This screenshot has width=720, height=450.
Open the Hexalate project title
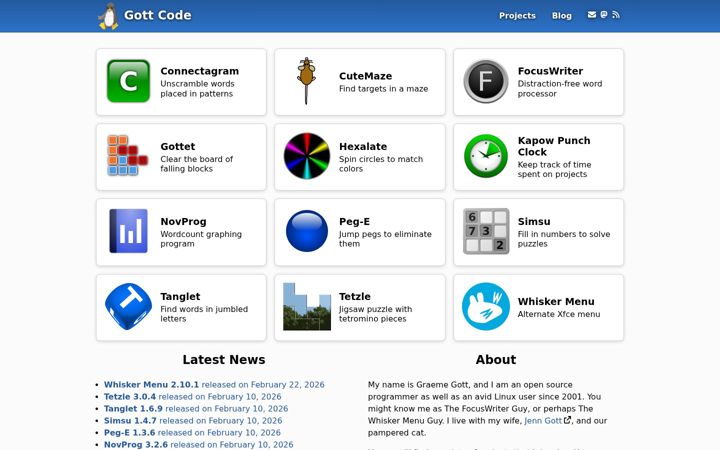pos(363,146)
